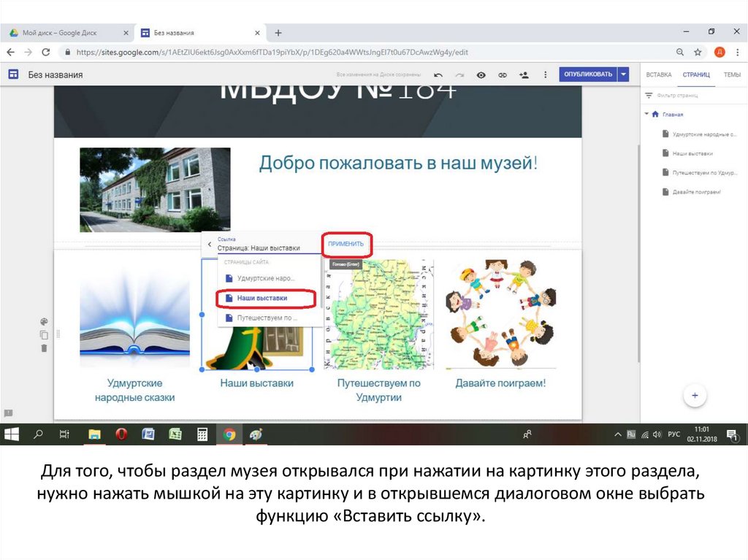Viewport: 748px width, 560px height.
Task: Click the Chrome address bar URL
Action: 272,52
